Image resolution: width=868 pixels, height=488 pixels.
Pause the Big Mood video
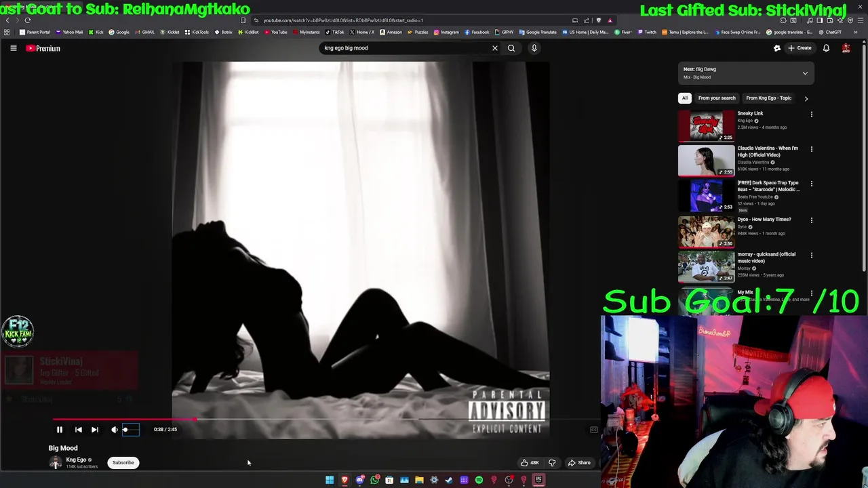pyautogui.click(x=59, y=429)
